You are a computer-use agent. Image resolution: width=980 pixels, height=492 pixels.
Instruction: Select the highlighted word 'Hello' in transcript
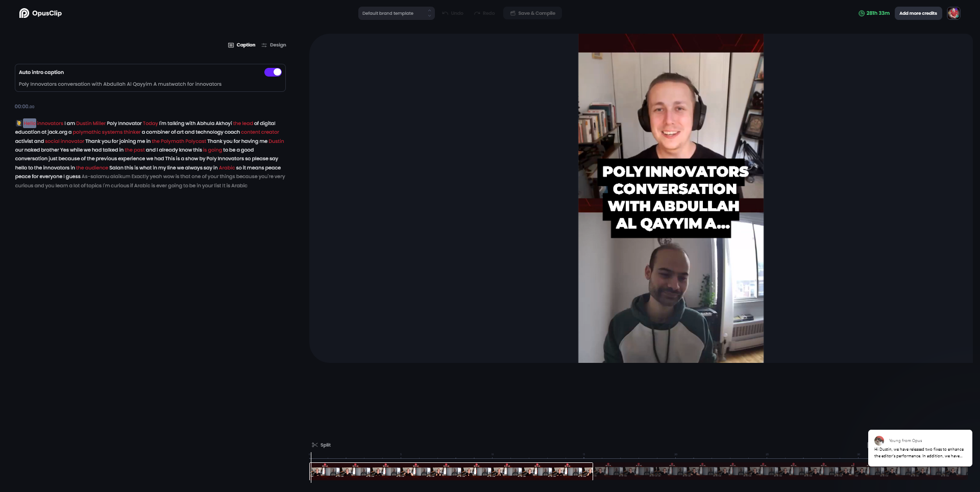coord(30,124)
